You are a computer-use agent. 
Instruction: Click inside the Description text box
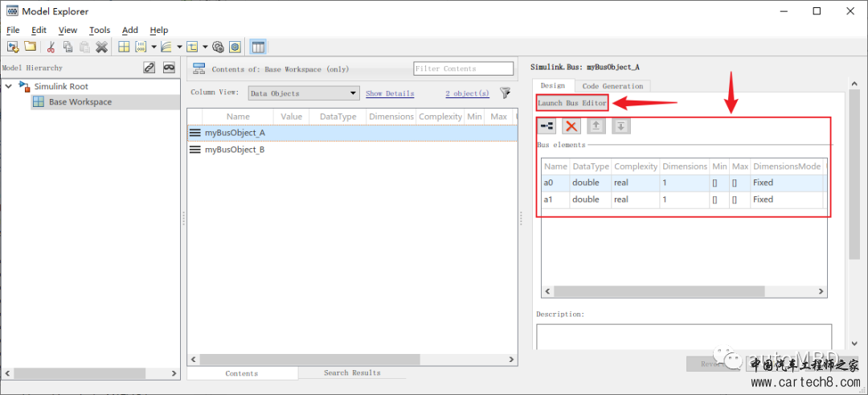[684, 336]
